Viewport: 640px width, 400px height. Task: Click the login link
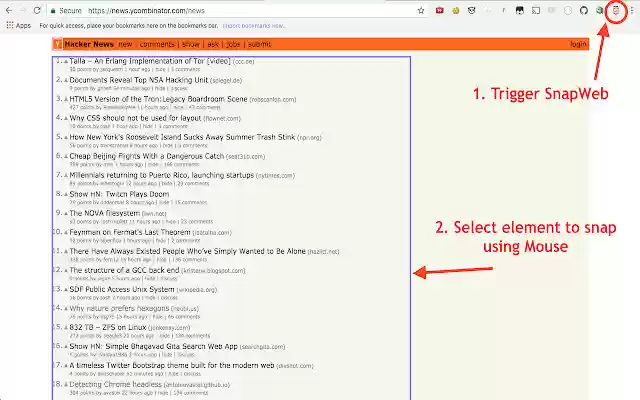point(578,44)
